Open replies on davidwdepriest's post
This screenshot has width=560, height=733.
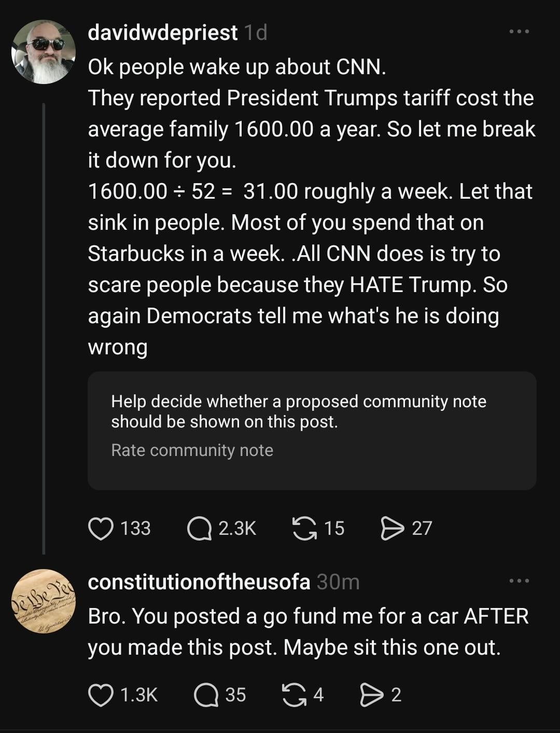(x=199, y=529)
